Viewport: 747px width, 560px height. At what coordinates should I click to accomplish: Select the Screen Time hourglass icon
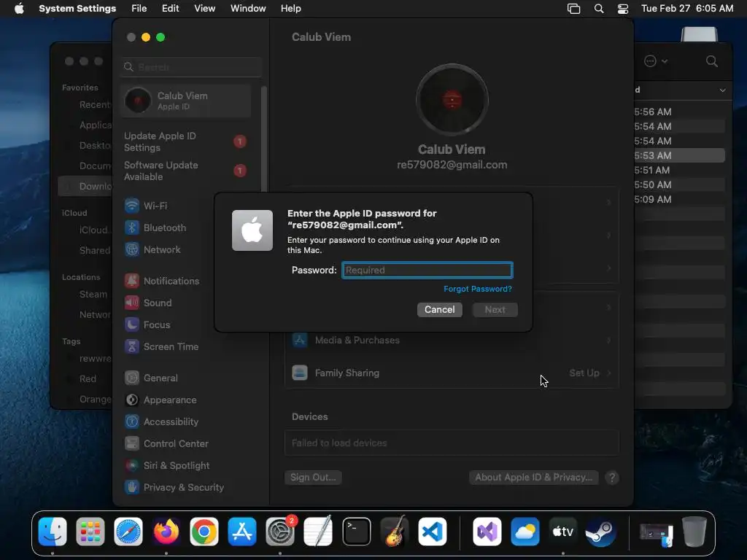132,346
